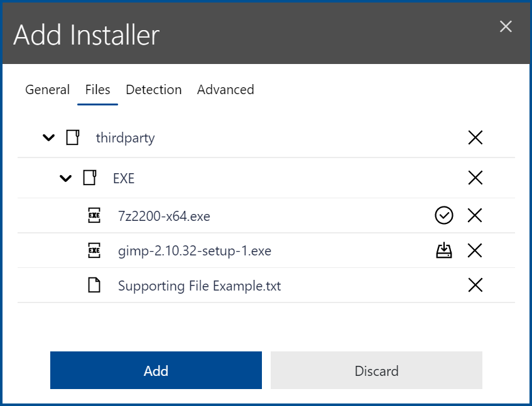Open the Detection tab

pos(154,90)
